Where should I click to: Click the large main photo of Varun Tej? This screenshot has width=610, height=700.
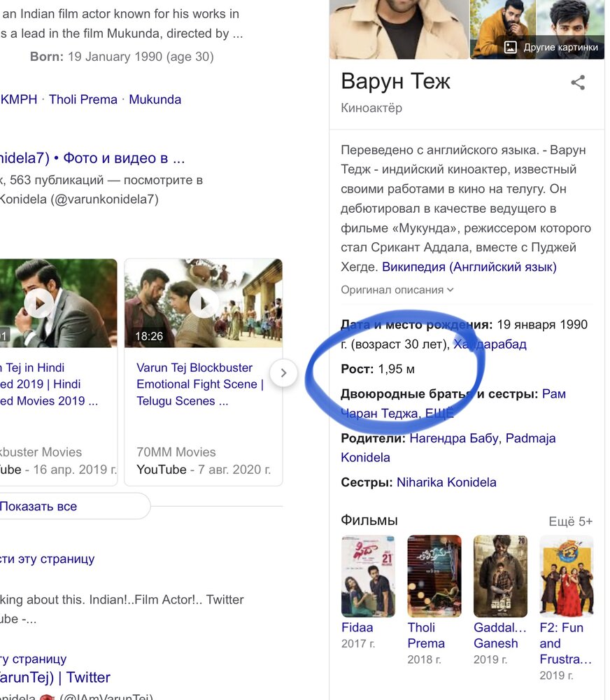(x=399, y=29)
